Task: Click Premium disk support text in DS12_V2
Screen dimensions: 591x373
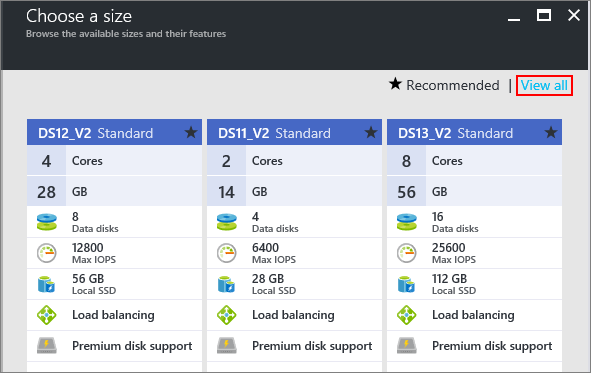Action: [132, 346]
